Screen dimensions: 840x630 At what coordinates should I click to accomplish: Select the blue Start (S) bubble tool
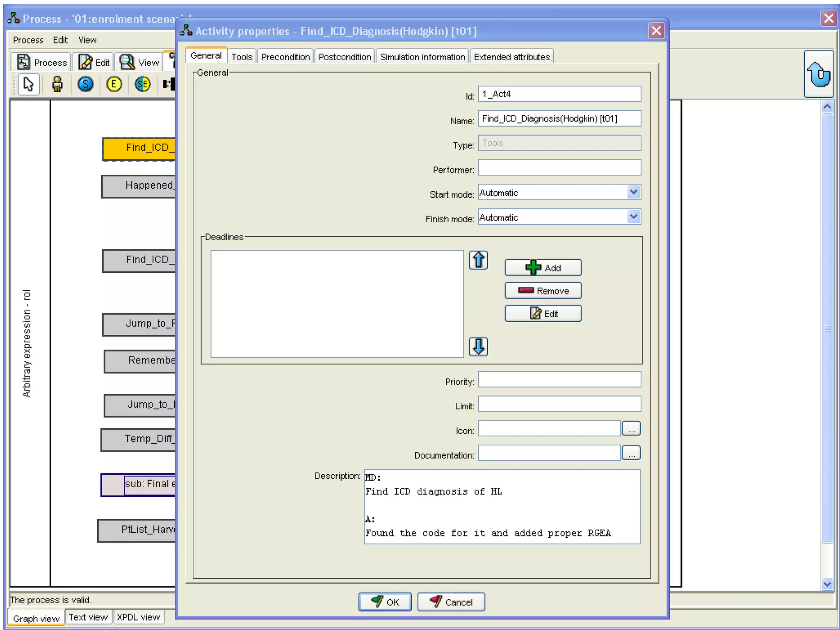coord(85,84)
